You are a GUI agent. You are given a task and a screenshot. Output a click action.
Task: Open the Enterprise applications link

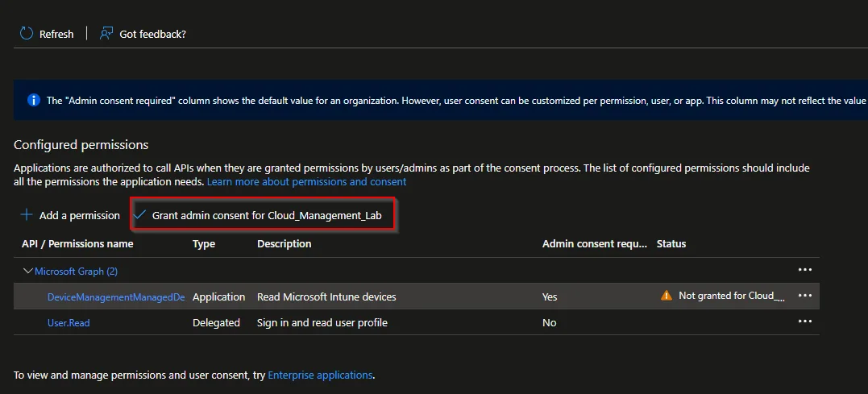[320, 375]
